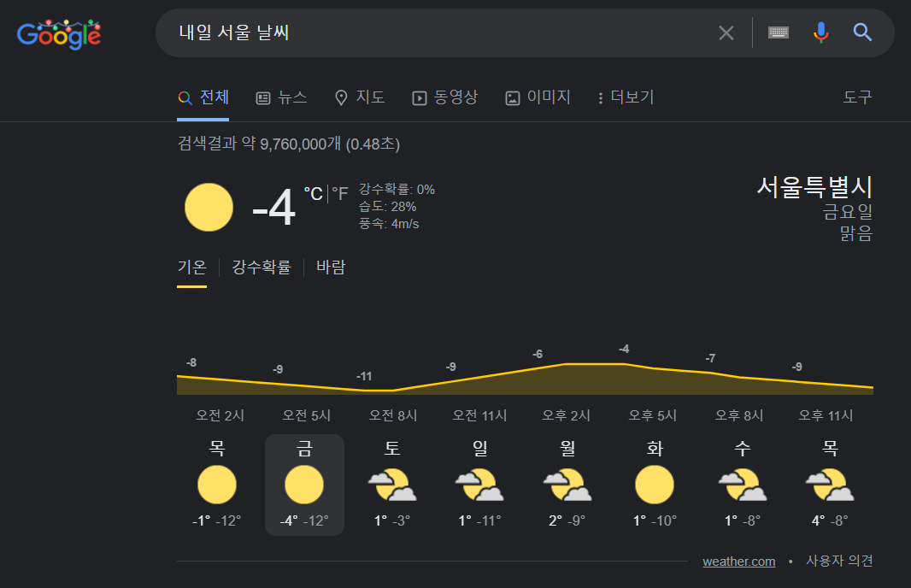Clear the search box text
911x588 pixels.
pos(726,33)
